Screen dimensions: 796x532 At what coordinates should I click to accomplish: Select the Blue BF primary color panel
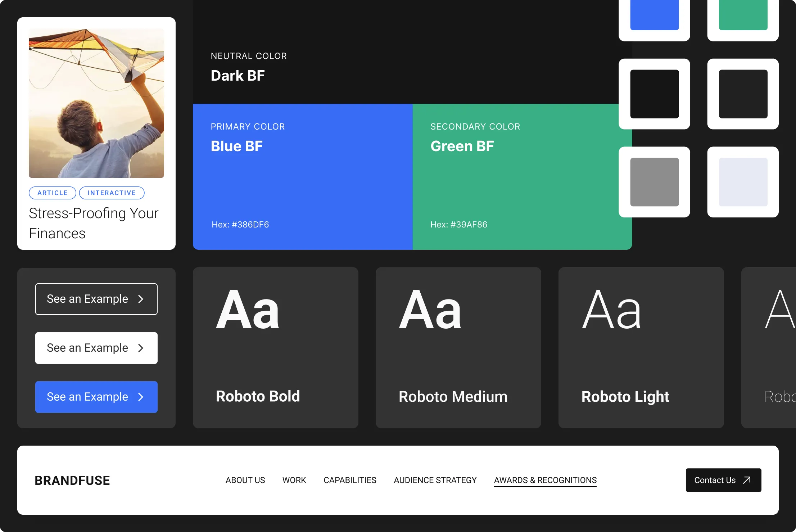coord(302,177)
